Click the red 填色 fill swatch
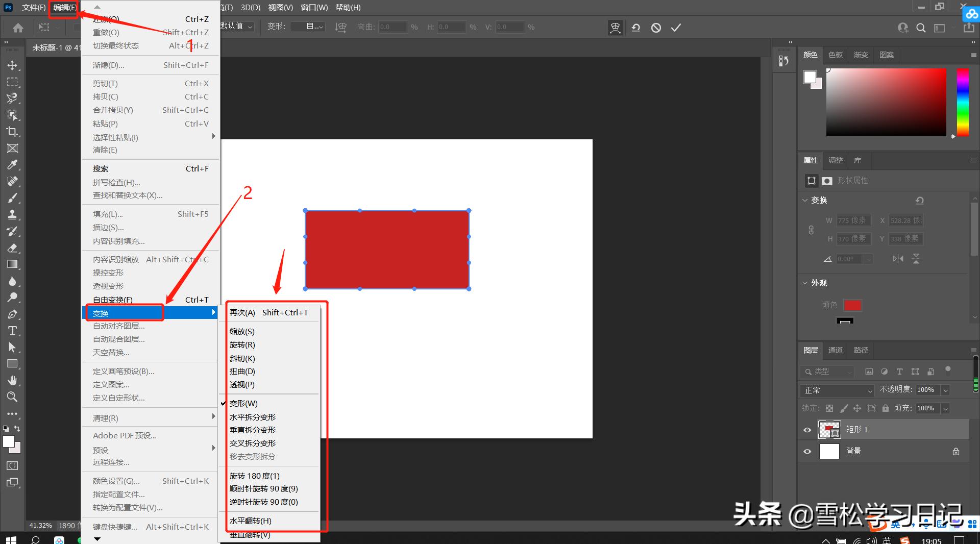This screenshot has height=544, width=980. 852,305
